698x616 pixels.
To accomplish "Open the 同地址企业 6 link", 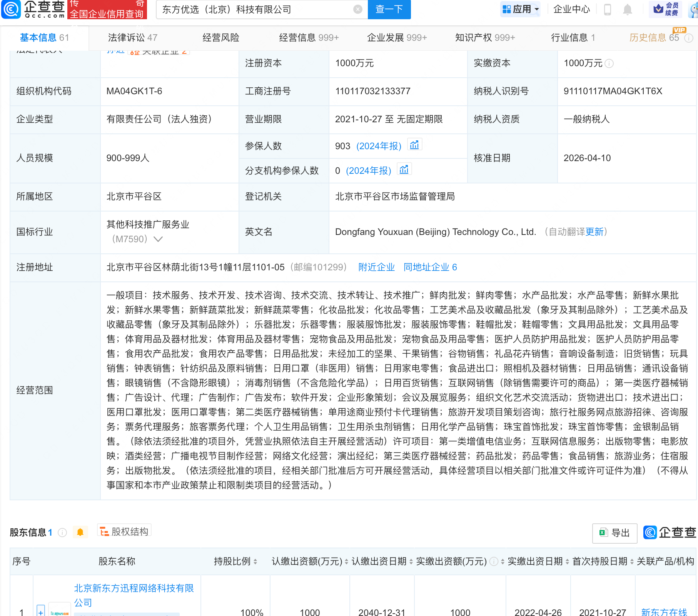I will coord(430,267).
